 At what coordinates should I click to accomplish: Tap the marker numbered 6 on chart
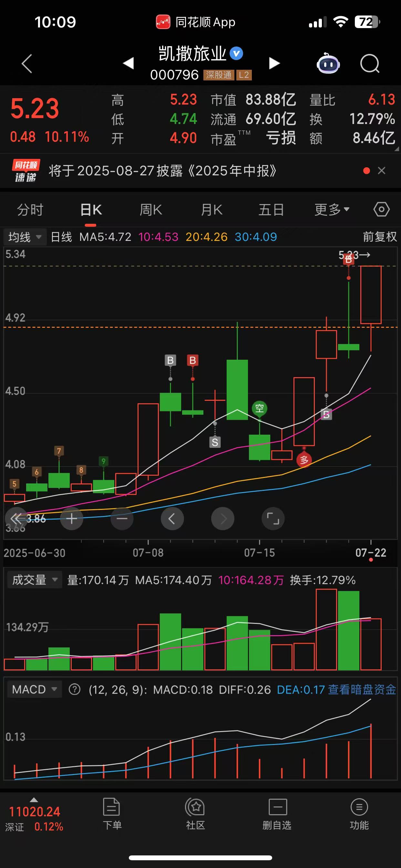pyautogui.click(x=37, y=472)
